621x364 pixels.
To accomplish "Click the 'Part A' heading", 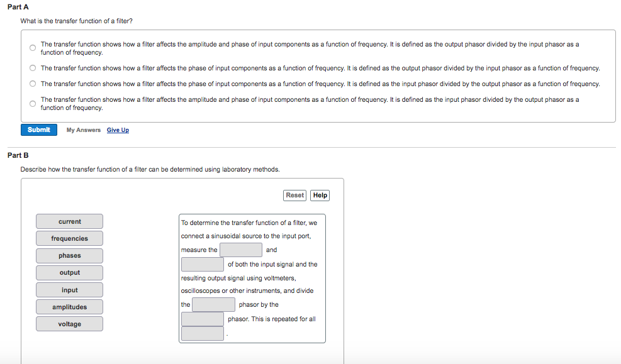I will coord(18,7).
